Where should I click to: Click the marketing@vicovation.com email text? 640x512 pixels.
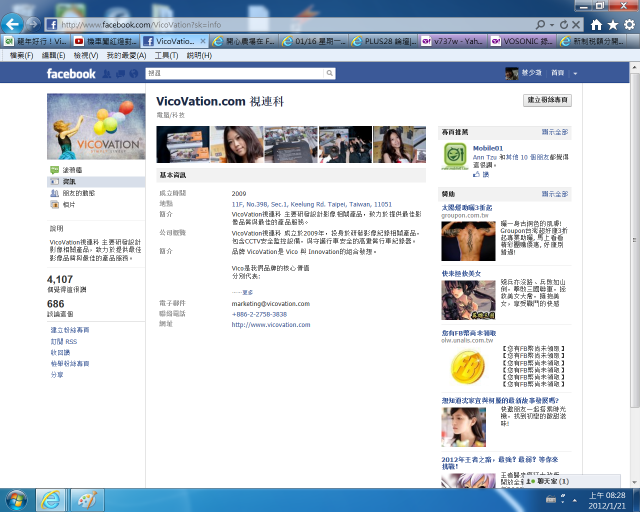[x=271, y=304]
